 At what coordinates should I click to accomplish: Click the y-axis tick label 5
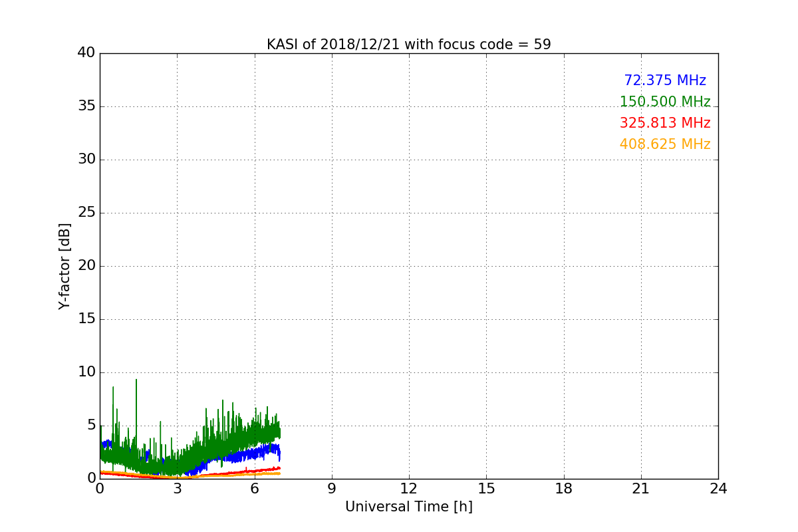(x=91, y=426)
